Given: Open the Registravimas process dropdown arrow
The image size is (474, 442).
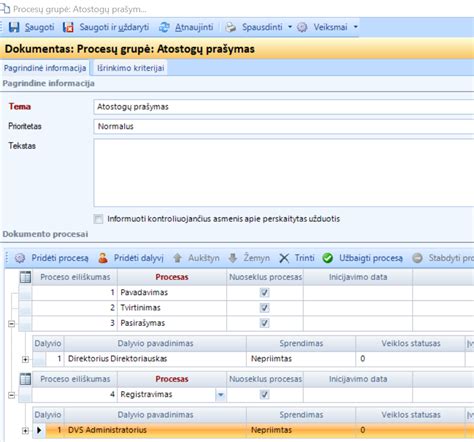Looking at the screenshot, I should (220, 395).
